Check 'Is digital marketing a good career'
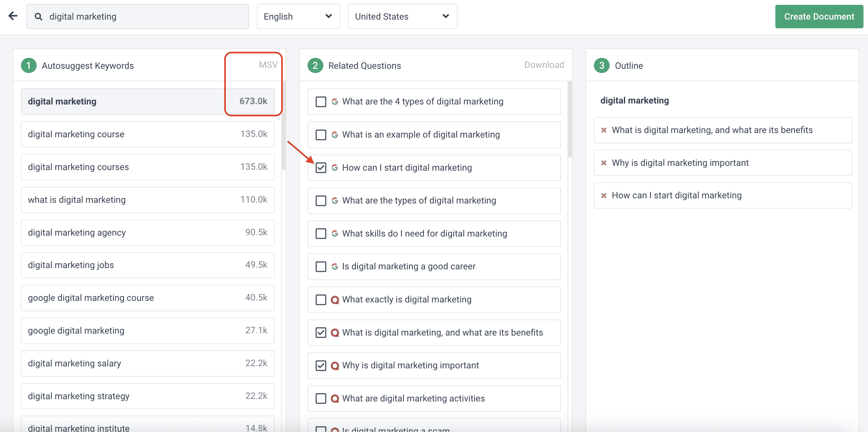The image size is (868, 432). (321, 267)
